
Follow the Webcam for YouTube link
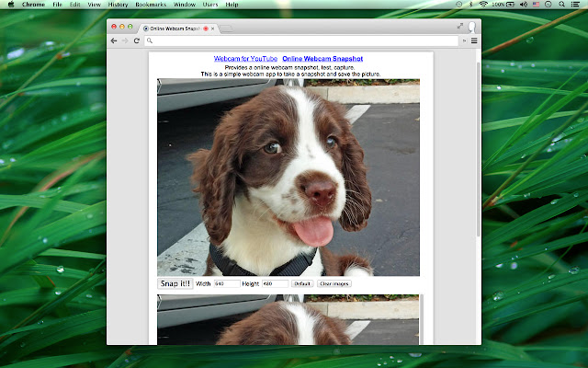pyautogui.click(x=245, y=59)
